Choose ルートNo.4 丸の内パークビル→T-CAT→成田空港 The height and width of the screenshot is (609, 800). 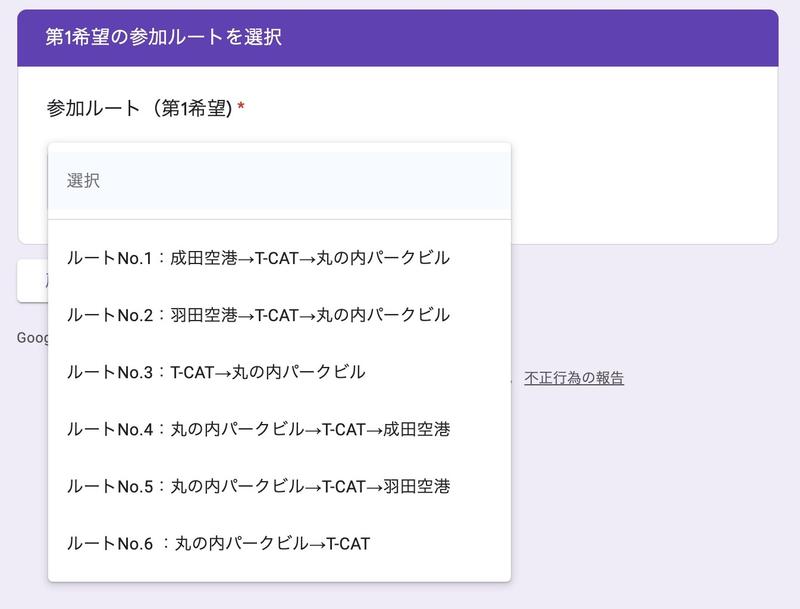point(279,429)
